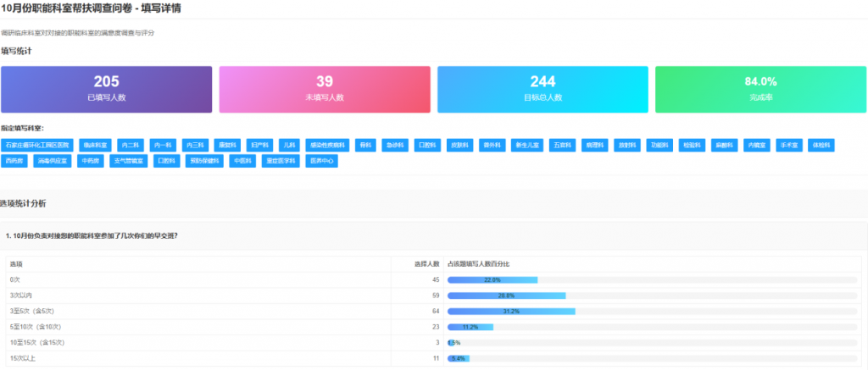
Task: Click the 完成率 84.0% card
Action: 760,88
